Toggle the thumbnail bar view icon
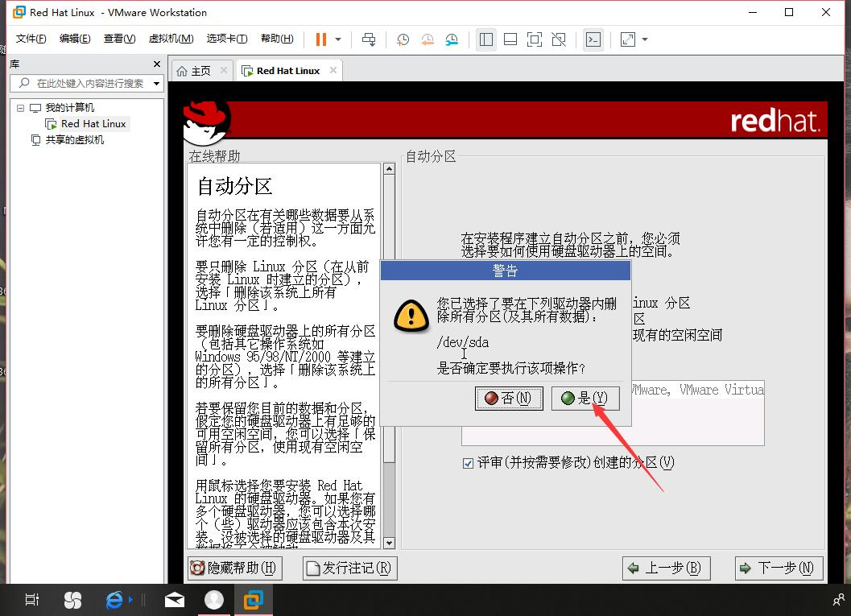 [510, 39]
